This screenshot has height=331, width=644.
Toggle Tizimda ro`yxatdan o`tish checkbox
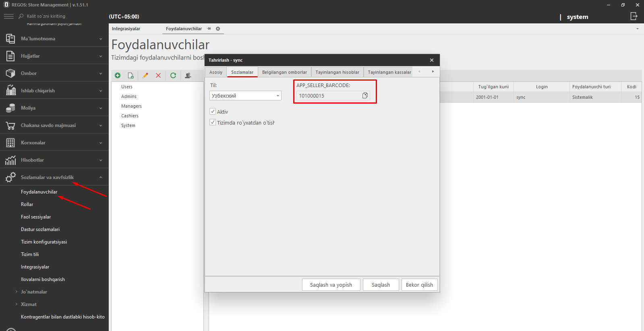click(213, 122)
